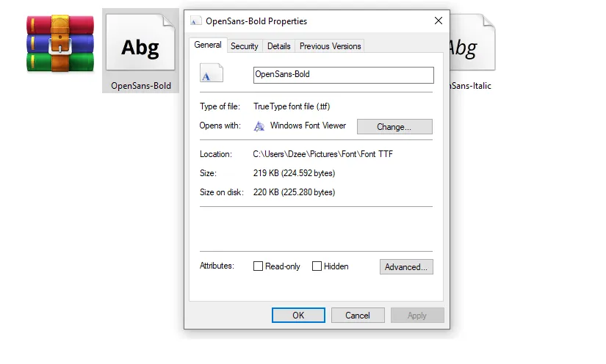Click the location path C:\Users\Dzee\Pictures\Font\Font TTF
Image resolution: width=606 pixels, height=364 pixels.
[x=322, y=154]
